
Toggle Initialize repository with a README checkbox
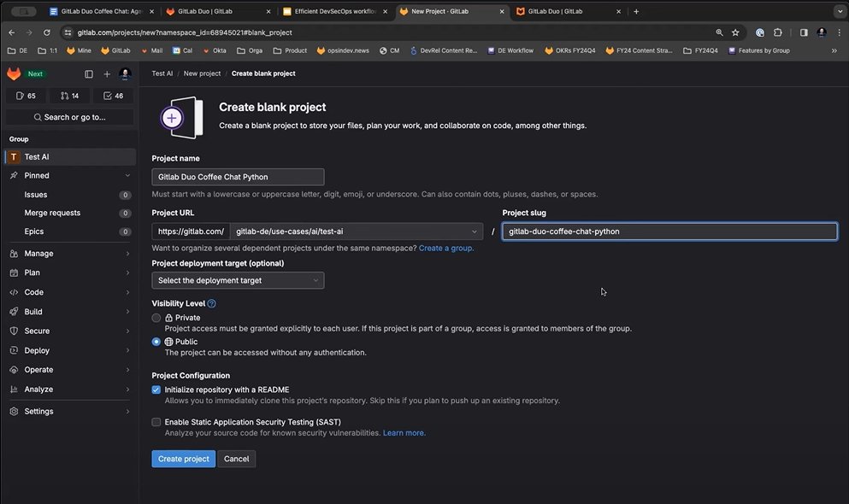[156, 390]
